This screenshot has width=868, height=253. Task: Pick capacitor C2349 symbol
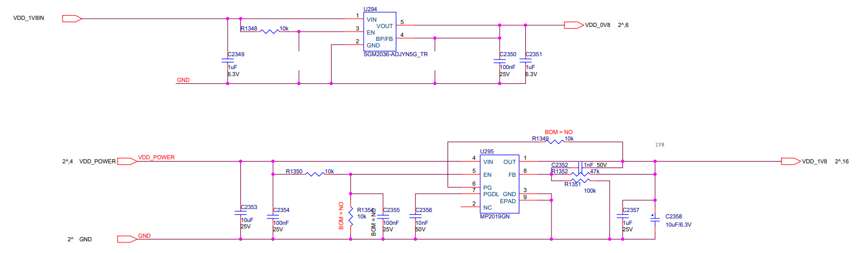pyautogui.click(x=228, y=60)
